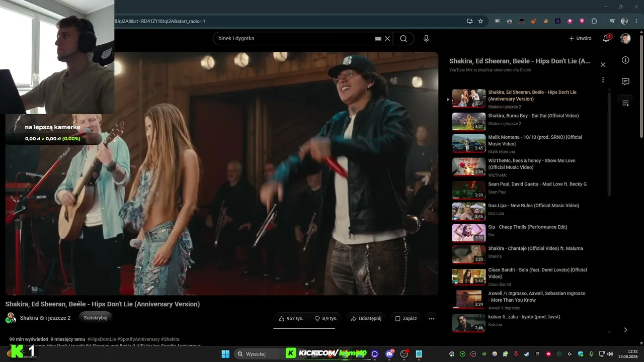
Task: Open the on-screen keyboard icon in search box
Action: [378, 39]
